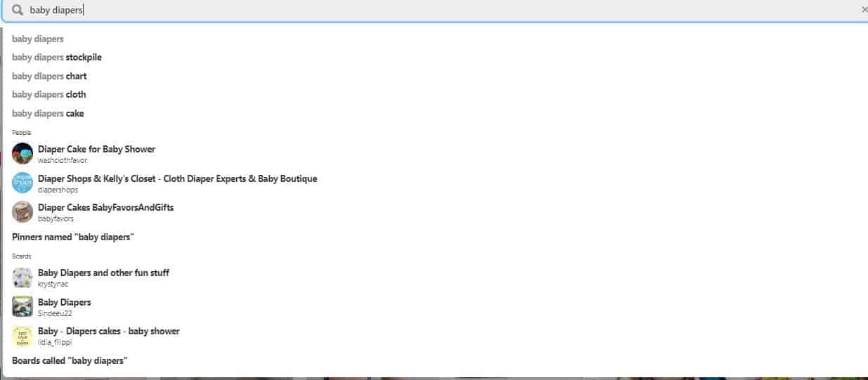Click the magnifying glass search icon
Image resolution: width=868 pixels, height=380 pixels.
(x=18, y=10)
